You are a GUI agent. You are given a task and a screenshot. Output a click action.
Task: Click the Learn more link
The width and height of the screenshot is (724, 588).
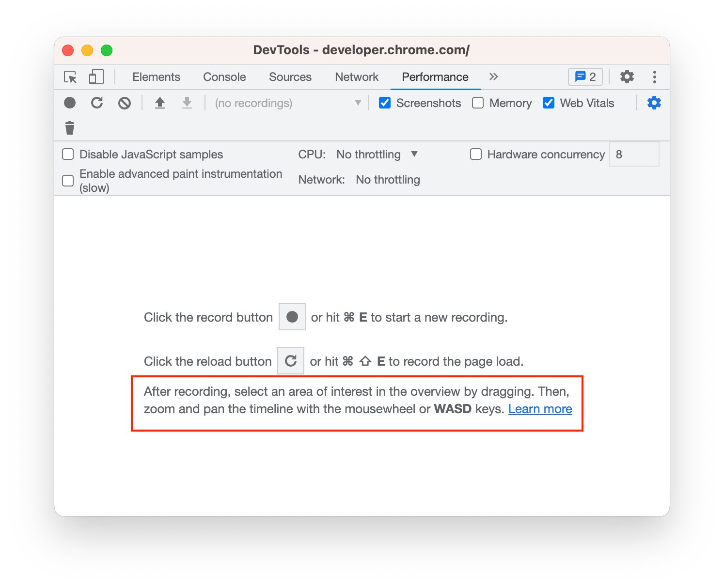tap(540, 409)
